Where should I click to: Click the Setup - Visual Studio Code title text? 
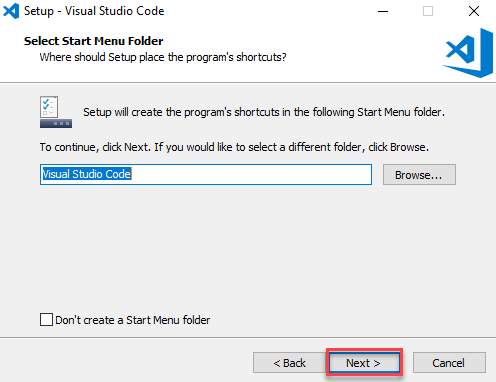click(x=94, y=11)
